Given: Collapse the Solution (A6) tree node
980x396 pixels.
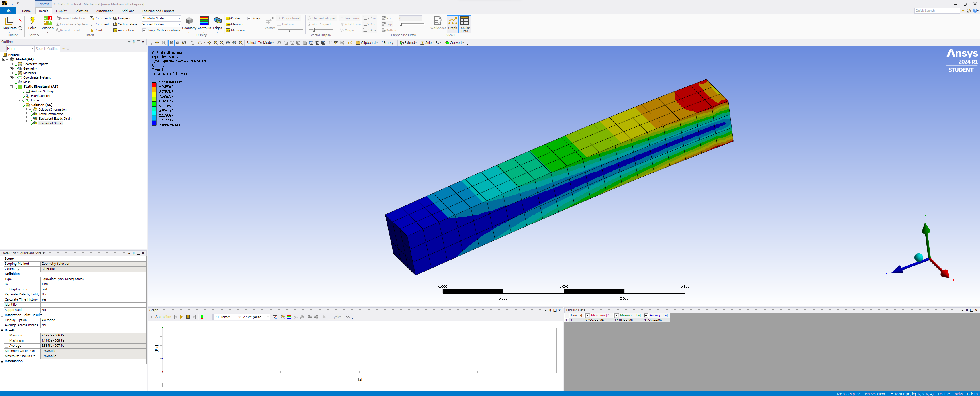Looking at the screenshot, I should coord(19,105).
